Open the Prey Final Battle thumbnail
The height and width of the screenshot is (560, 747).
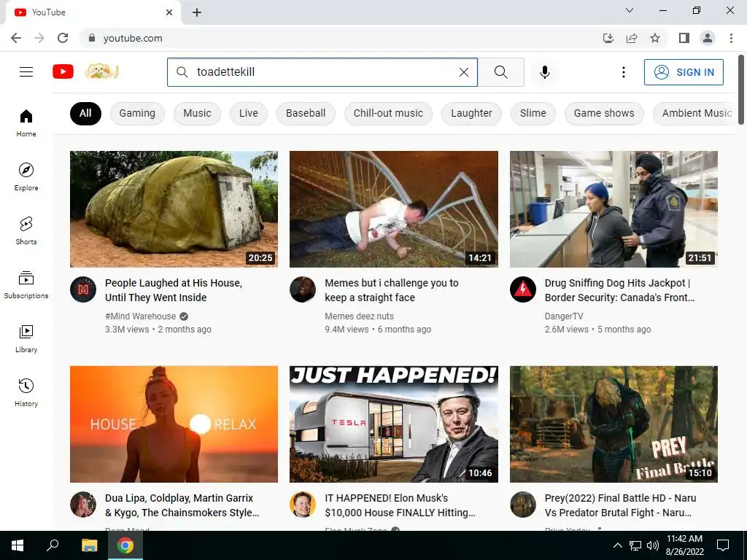pos(614,424)
